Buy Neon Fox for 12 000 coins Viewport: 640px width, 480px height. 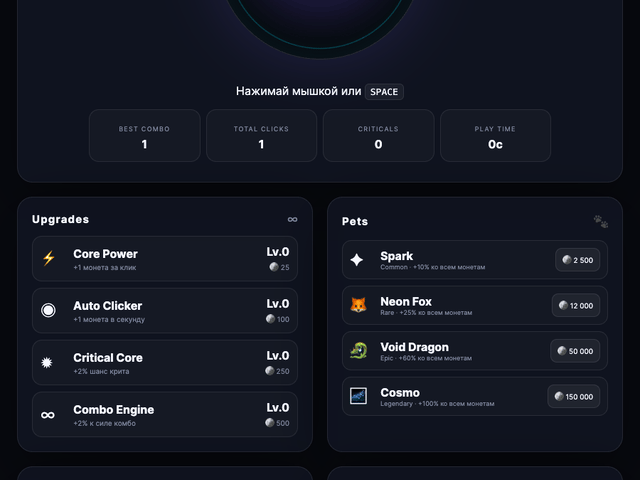tap(576, 305)
